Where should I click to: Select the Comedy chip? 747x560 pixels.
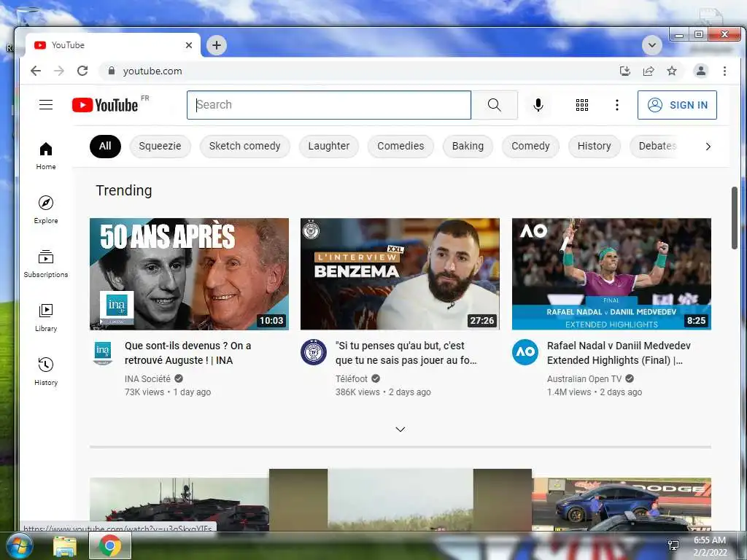tap(531, 146)
